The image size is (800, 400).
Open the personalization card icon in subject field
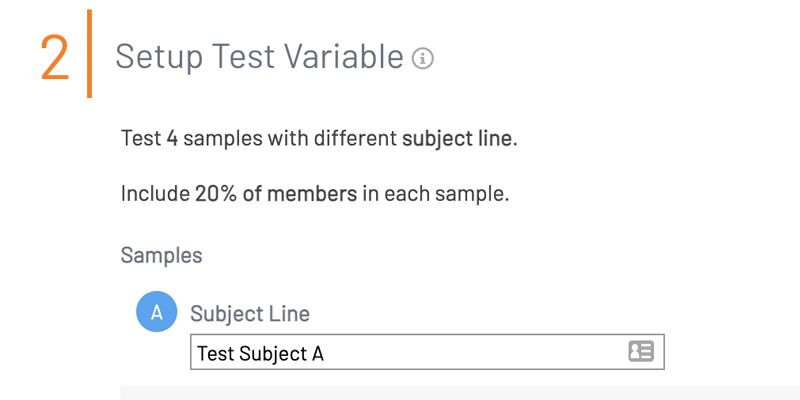(641, 352)
